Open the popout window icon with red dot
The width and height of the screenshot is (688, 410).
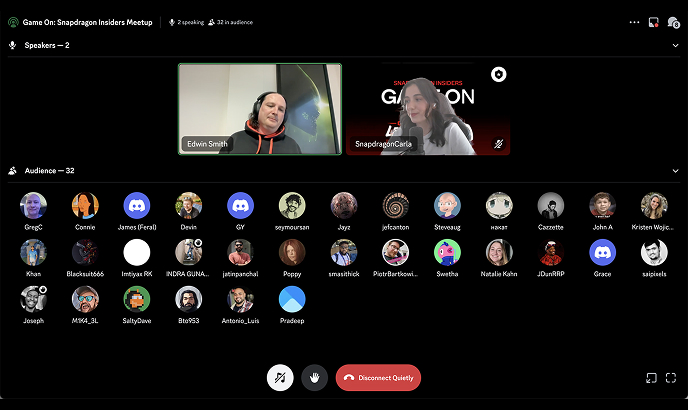[653, 22]
